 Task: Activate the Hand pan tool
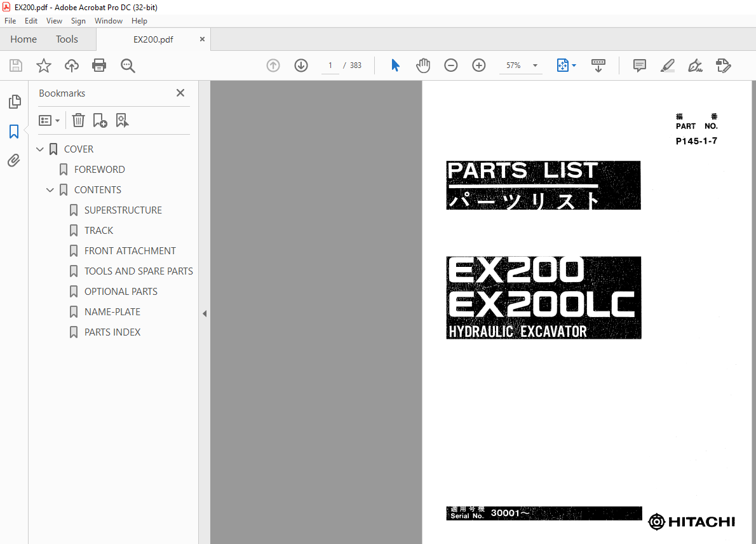423,65
